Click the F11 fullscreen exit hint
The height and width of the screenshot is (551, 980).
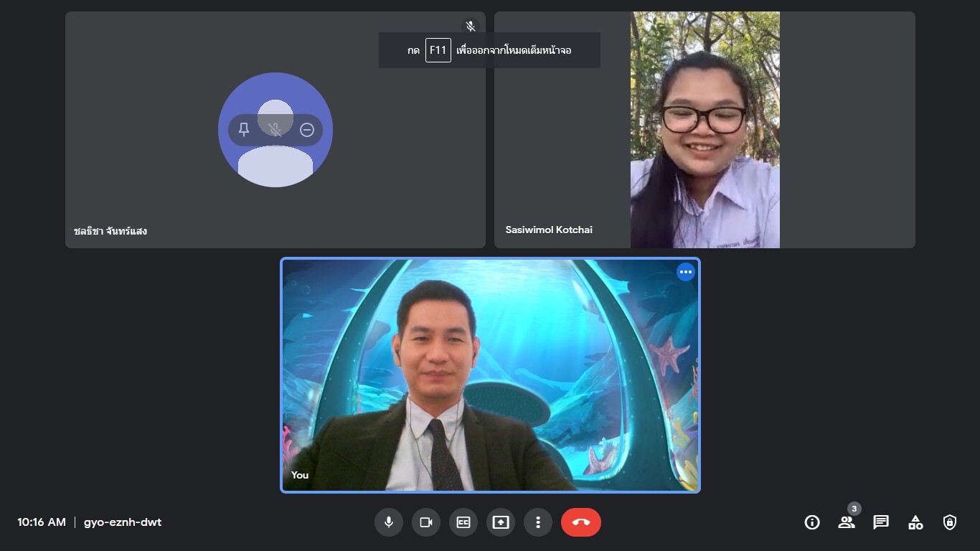tap(489, 50)
